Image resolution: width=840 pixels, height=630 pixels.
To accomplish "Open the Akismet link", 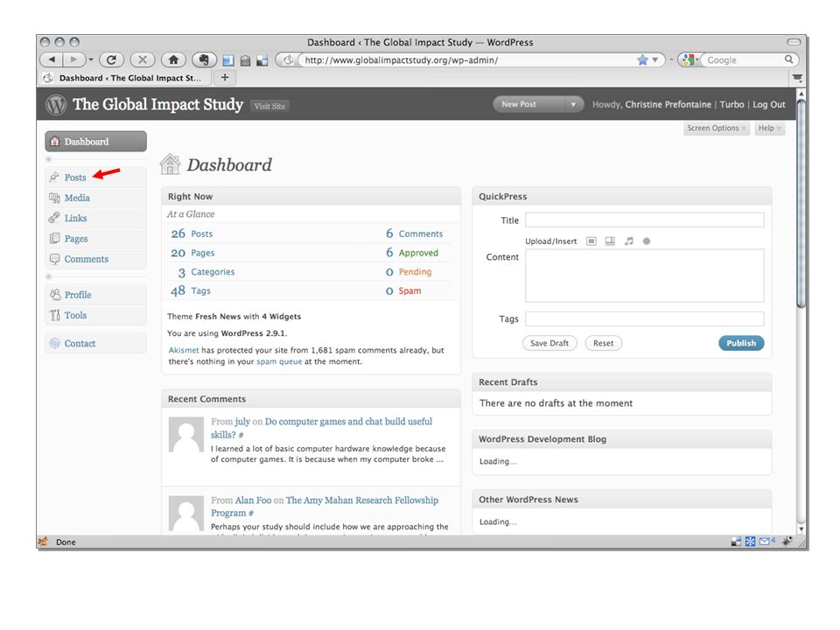I will [x=184, y=350].
